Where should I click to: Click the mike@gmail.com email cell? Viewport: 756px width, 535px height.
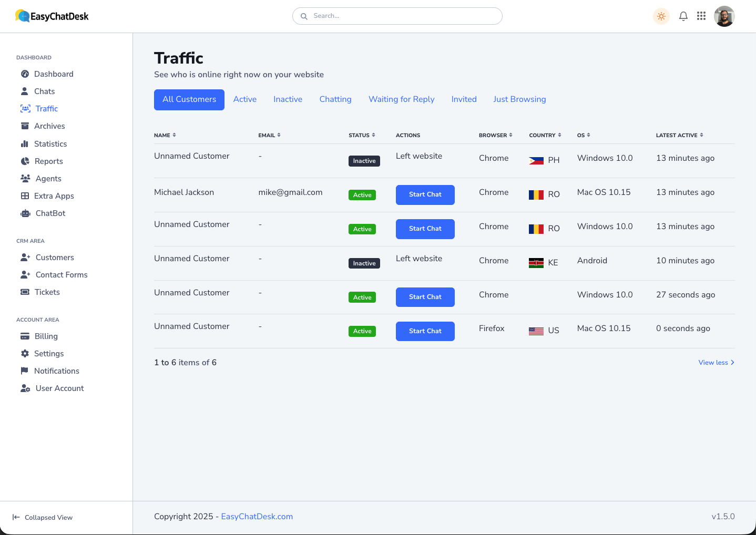click(x=290, y=192)
